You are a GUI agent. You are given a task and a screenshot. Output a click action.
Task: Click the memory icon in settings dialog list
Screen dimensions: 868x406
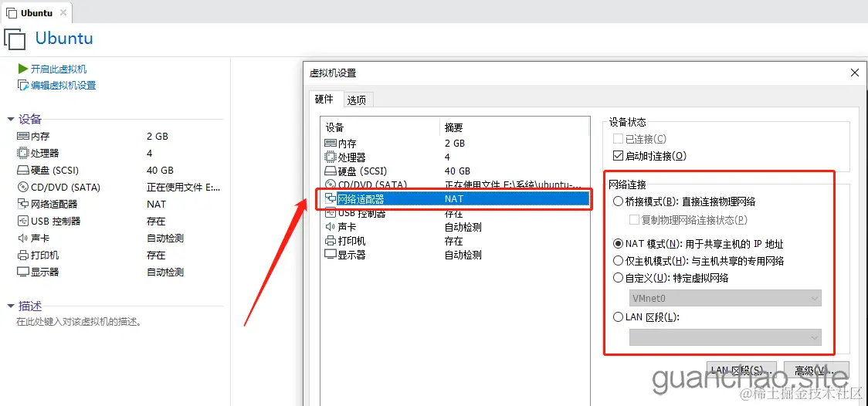[x=330, y=144]
